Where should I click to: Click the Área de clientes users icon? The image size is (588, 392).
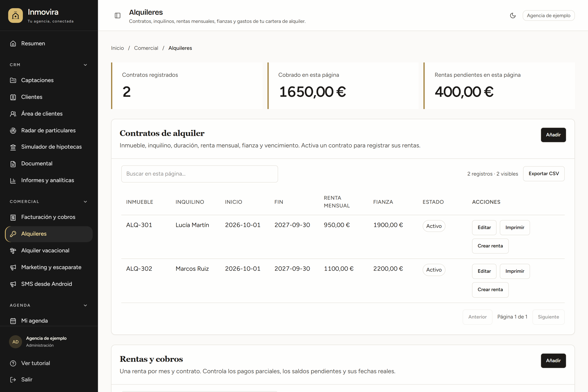(x=13, y=114)
